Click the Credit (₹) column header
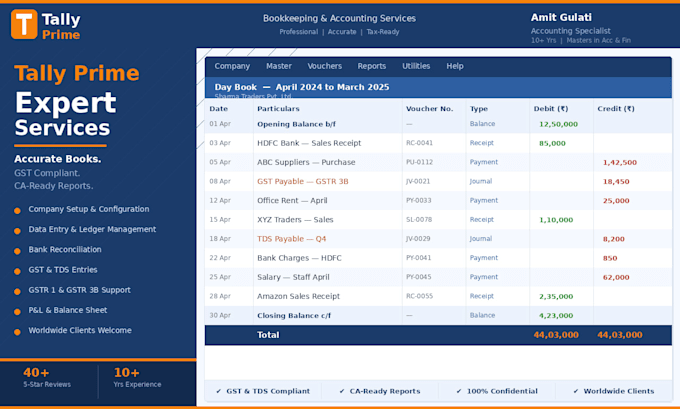 click(616, 108)
